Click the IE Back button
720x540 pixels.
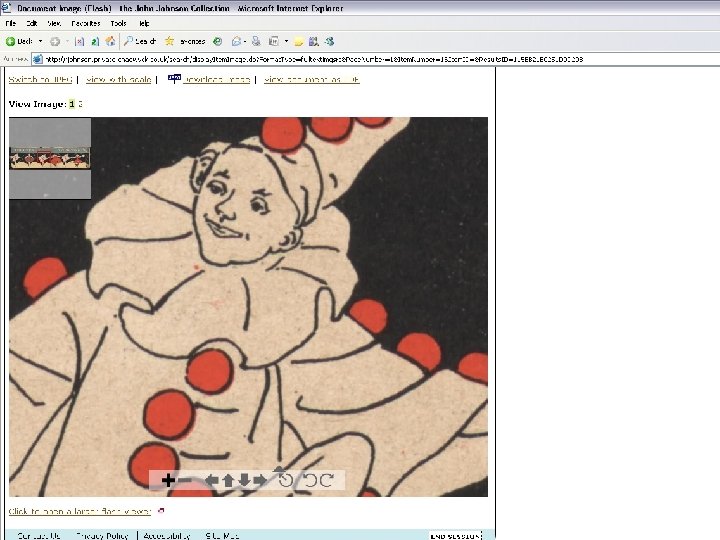[19, 41]
